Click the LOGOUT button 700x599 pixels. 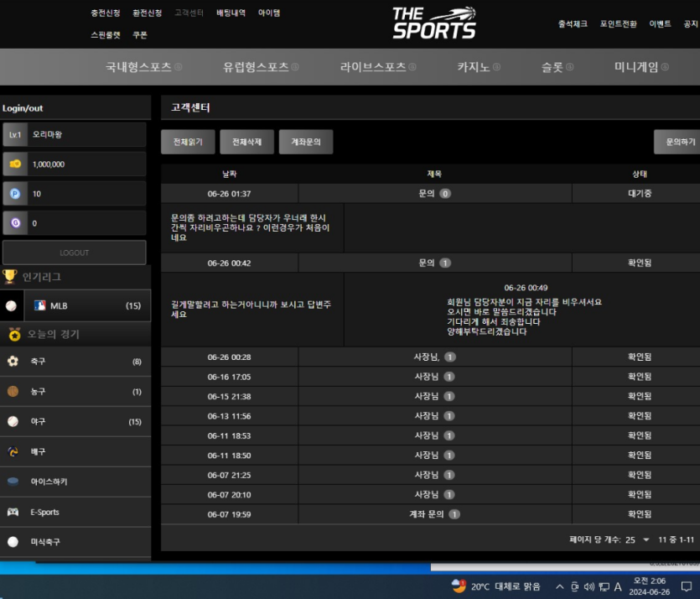pyautogui.click(x=74, y=253)
